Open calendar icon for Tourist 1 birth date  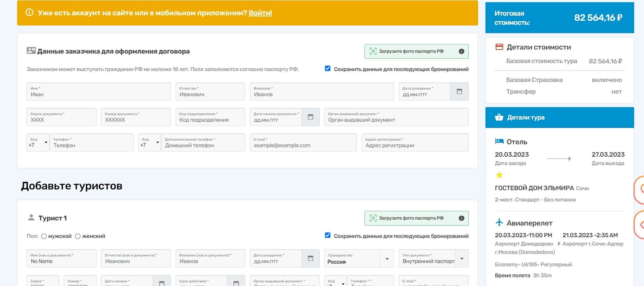tap(310, 258)
